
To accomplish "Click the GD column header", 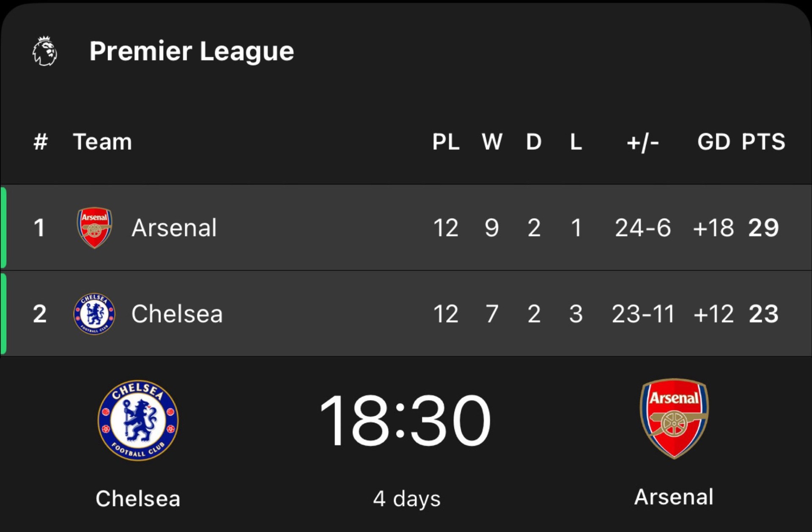I will pos(713,142).
